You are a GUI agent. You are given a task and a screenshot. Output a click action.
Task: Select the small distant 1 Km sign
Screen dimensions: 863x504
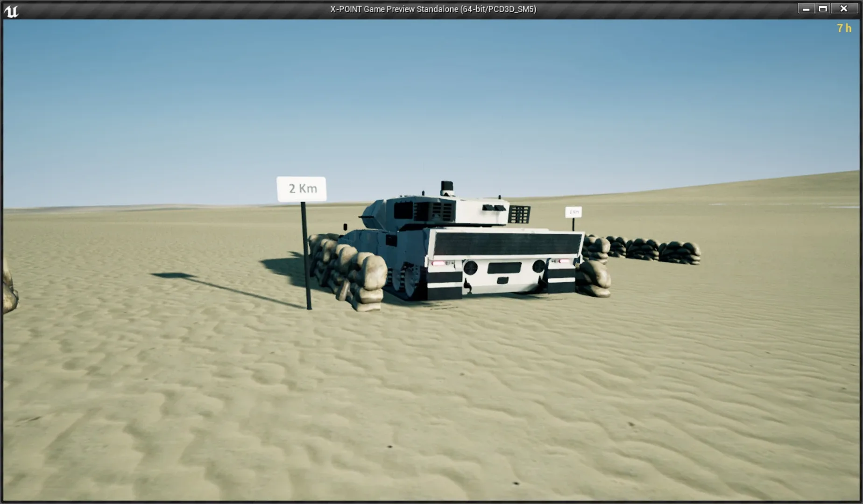click(573, 212)
